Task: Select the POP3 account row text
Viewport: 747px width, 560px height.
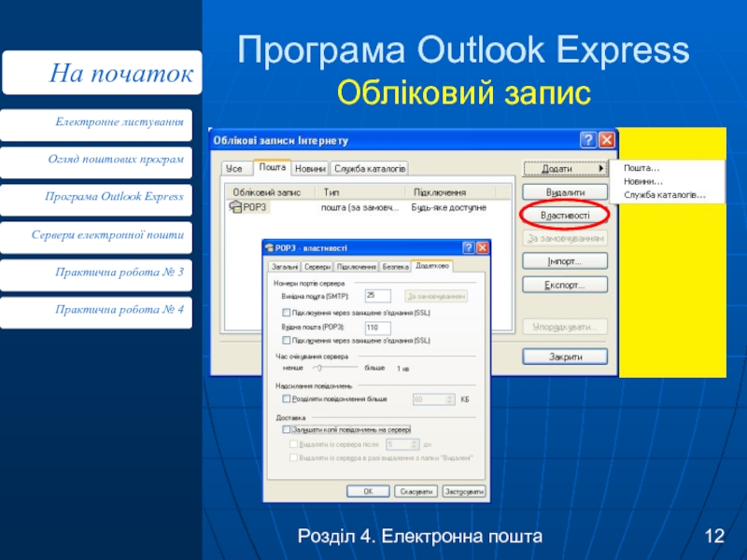Action: (x=255, y=207)
